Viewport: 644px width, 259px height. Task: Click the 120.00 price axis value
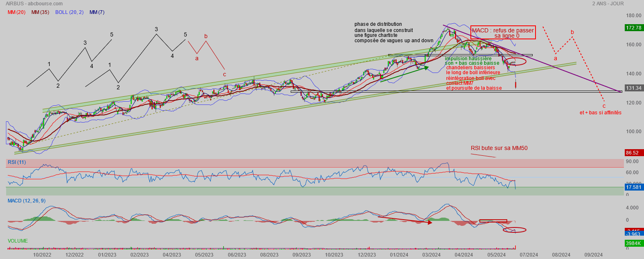click(634, 103)
